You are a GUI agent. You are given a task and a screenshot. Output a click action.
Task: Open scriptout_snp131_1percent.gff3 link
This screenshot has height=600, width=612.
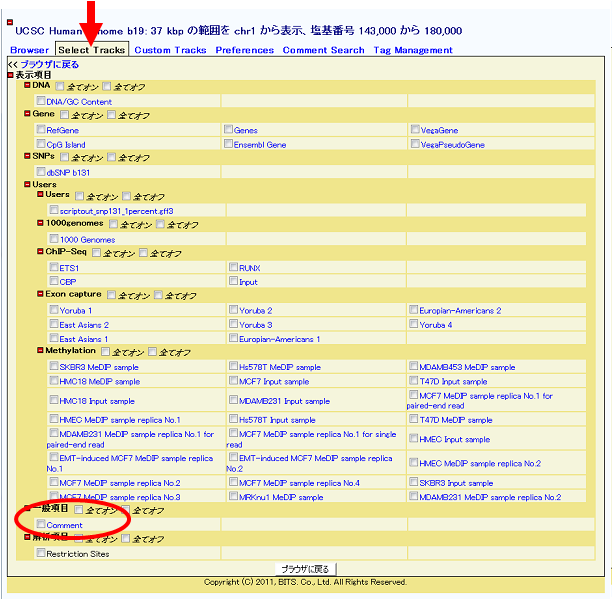[116, 211]
